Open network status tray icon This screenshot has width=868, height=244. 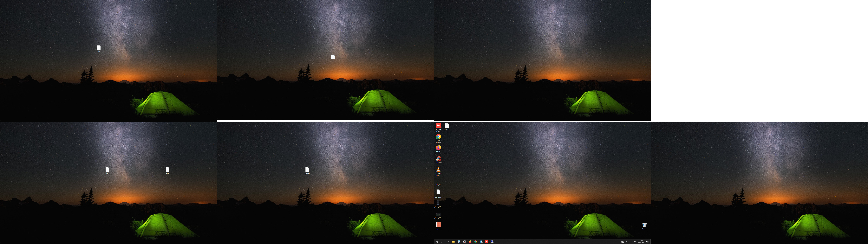629,242
